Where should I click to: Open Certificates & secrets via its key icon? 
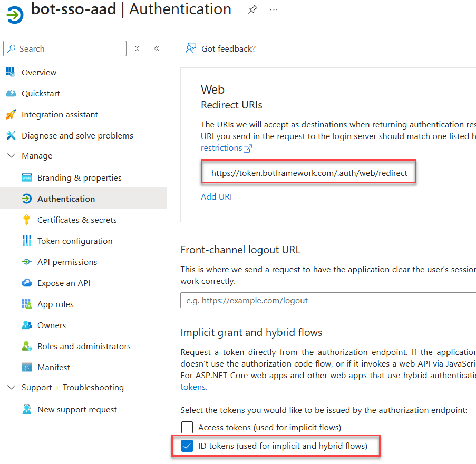(28, 220)
